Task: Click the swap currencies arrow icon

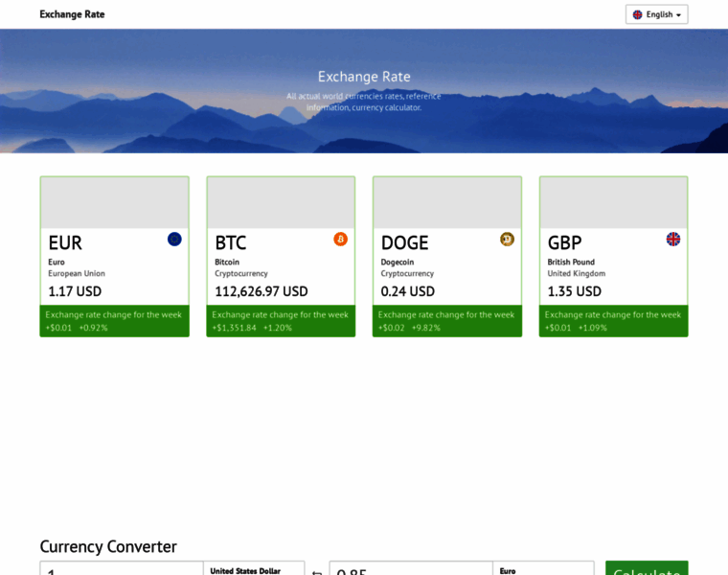Action: pyautogui.click(x=317, y=571)
